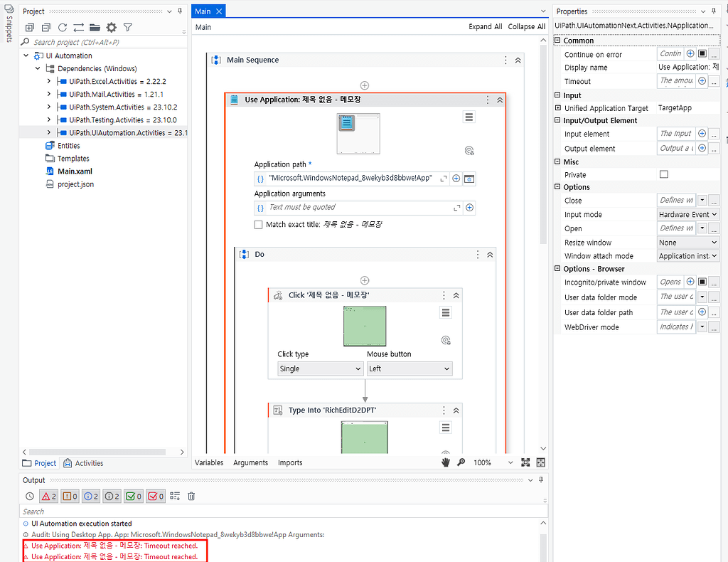
Task: Click Expand All in the designer header
Action: click(x=485, y=26)
